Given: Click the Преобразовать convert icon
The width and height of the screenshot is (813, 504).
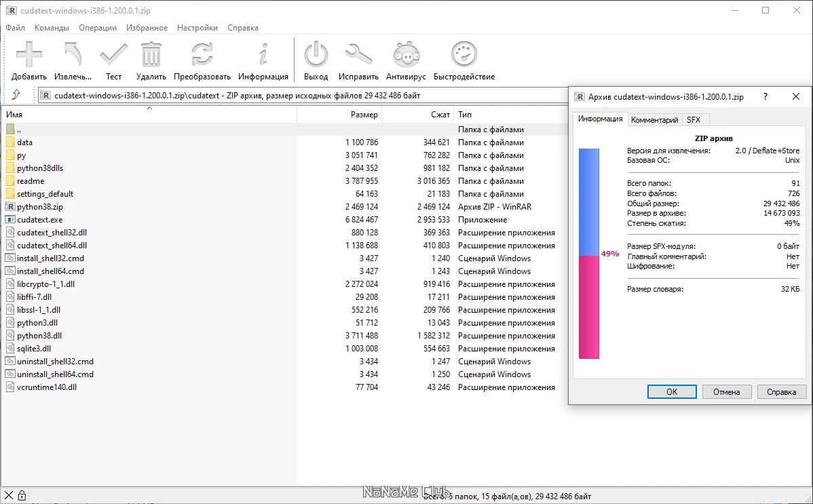Looking at the screenshot, I should (202, 54).
